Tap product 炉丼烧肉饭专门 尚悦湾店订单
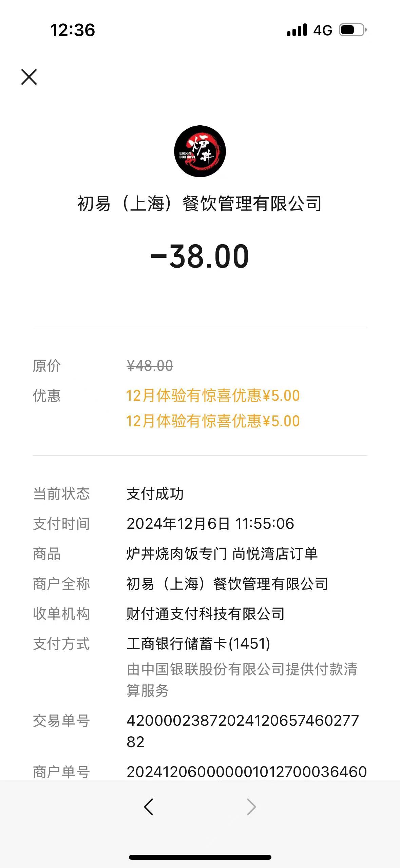The image size is (400, 868). pyautogui.click(x=222, y=554)
